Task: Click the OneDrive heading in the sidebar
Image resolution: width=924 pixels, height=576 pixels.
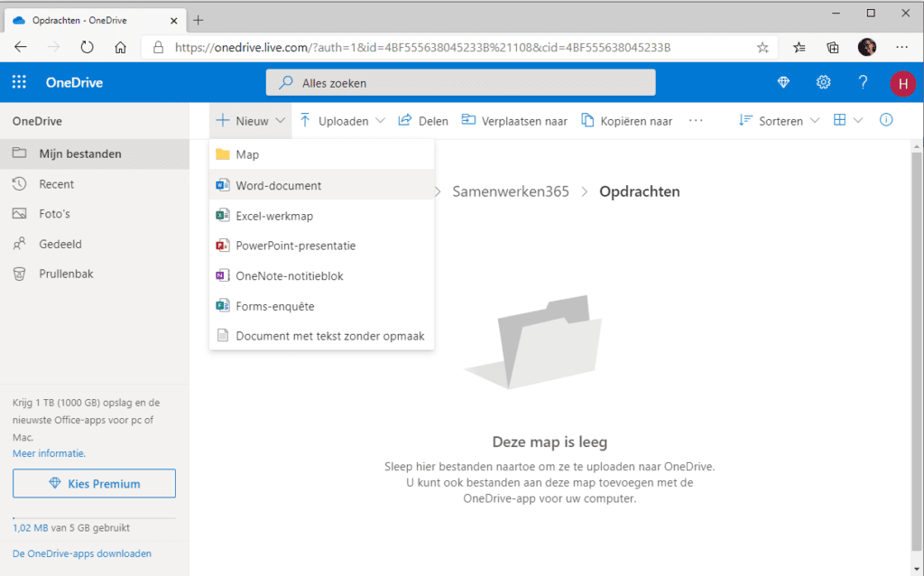Action: point(37,122)
